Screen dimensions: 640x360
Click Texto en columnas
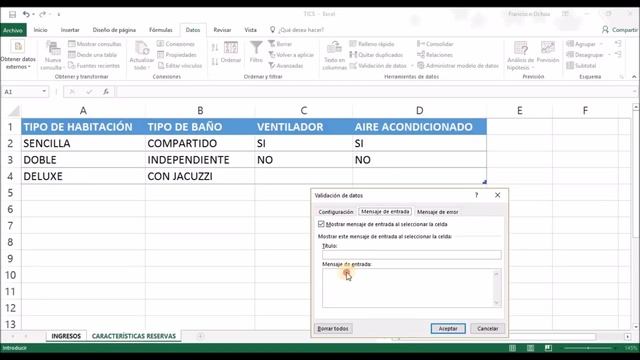coord(334,55)
